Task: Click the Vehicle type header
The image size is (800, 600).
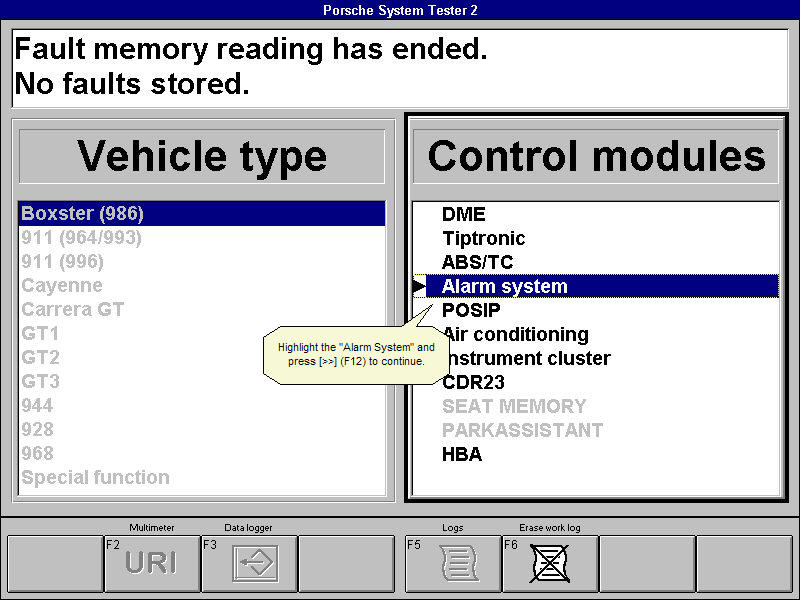Action: tap(202, 156)
